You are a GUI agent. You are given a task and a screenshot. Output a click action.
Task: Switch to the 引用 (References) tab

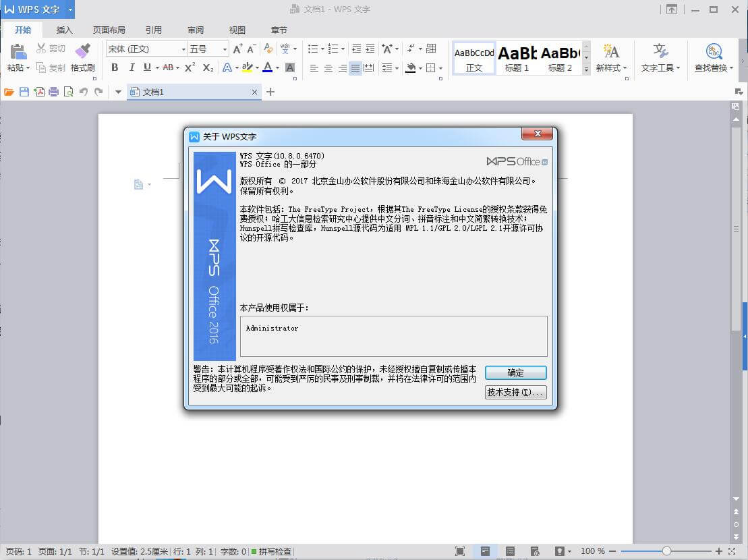click(x=154, y=30)
